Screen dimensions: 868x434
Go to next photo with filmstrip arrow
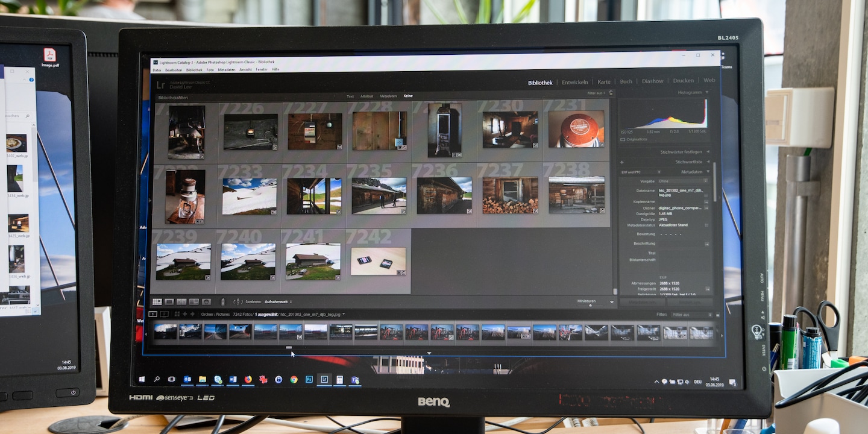click(x=192, y=314)
